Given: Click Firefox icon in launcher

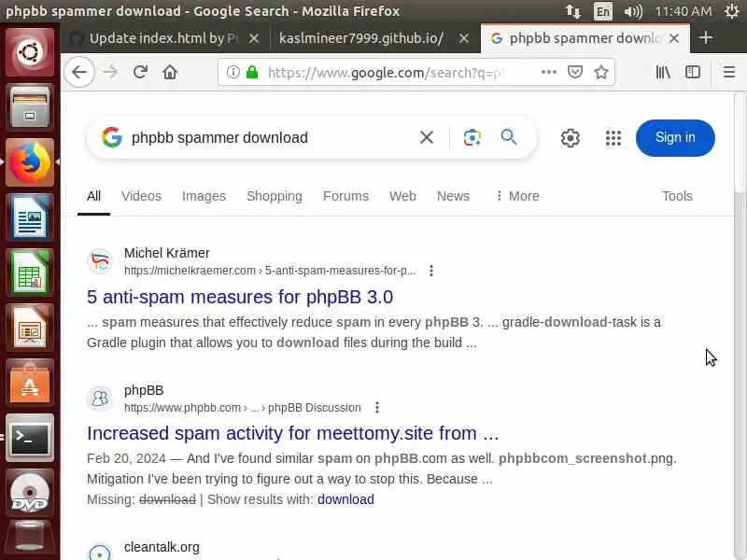Looking at the screenshot, I should [30, 162].
